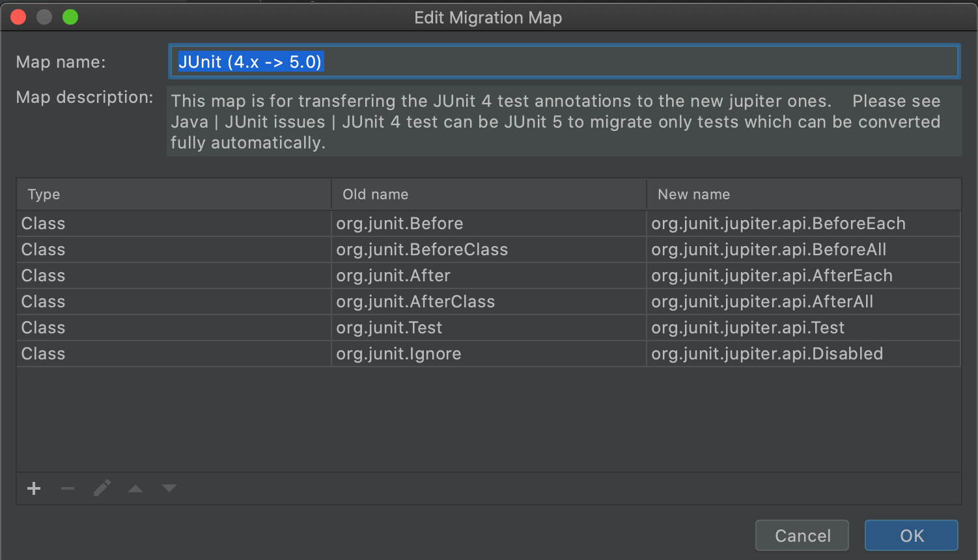The height and width of the screenshot is (560, 978).
Task: Focus the Map name input field
Action: pos(564,62)
